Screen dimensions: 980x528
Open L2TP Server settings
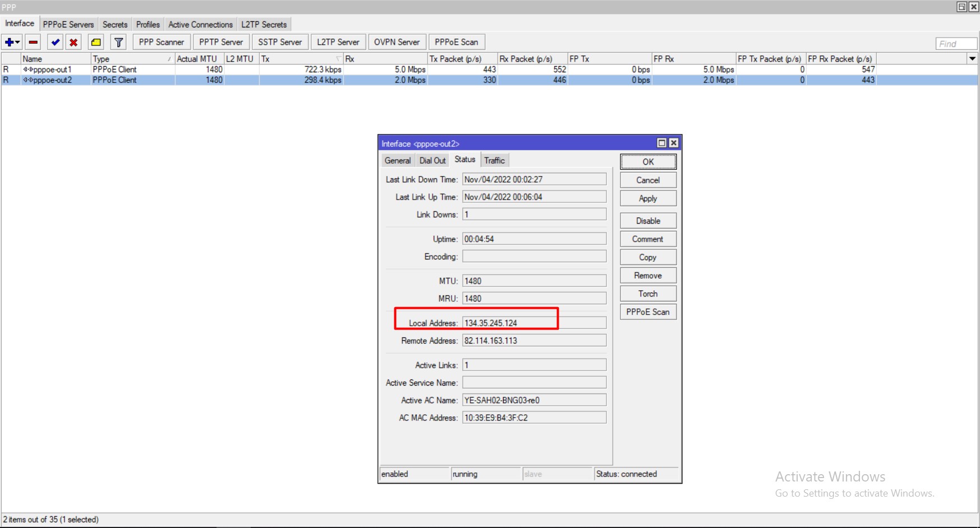tap(338, 42)
